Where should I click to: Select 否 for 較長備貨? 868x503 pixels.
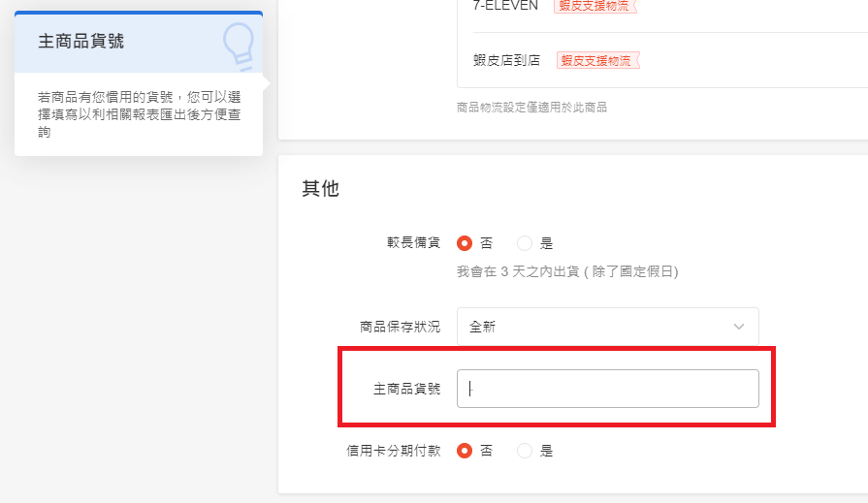coord(465,243)
